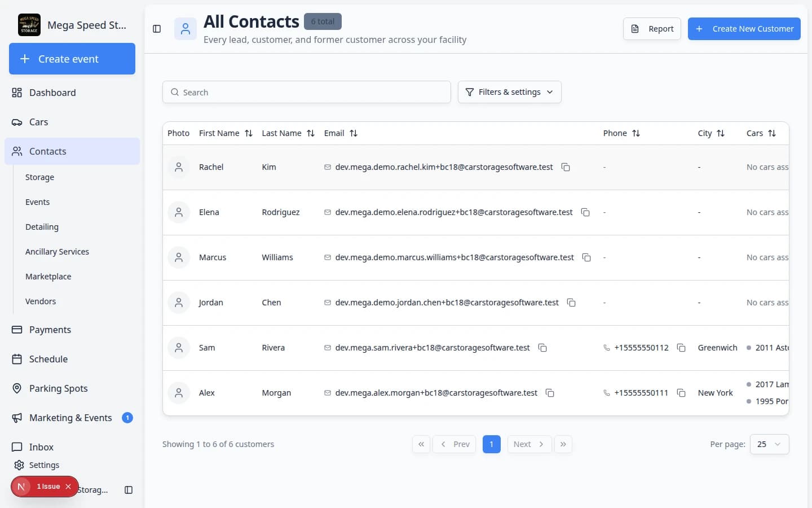Click Elena Rodriguez's photo avatar

(x=179, y=212)
